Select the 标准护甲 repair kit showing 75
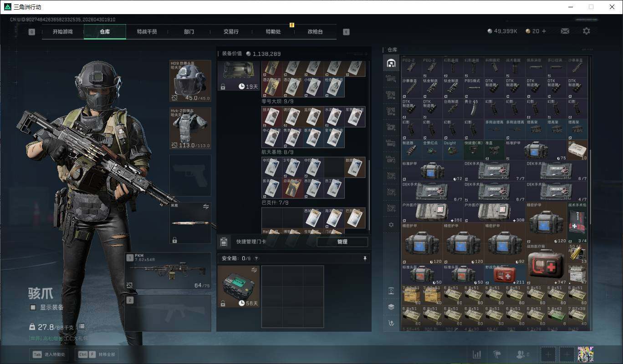 (x=536, y=150)
